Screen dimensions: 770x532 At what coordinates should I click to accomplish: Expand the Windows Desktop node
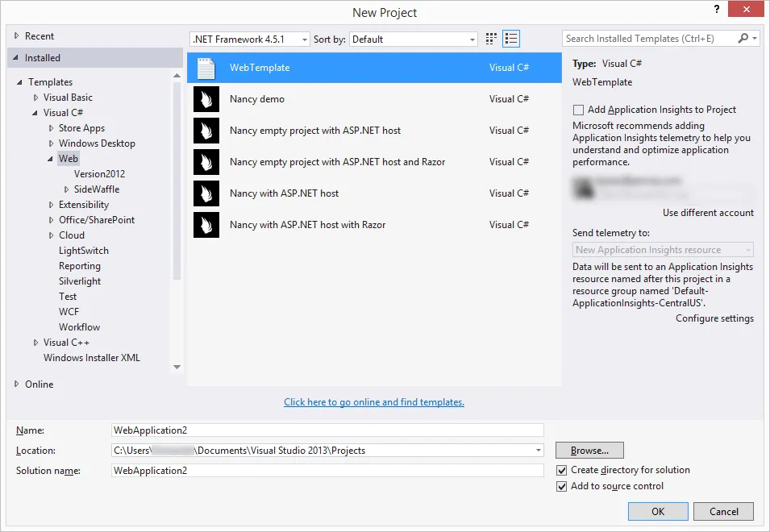coord(51,143)
